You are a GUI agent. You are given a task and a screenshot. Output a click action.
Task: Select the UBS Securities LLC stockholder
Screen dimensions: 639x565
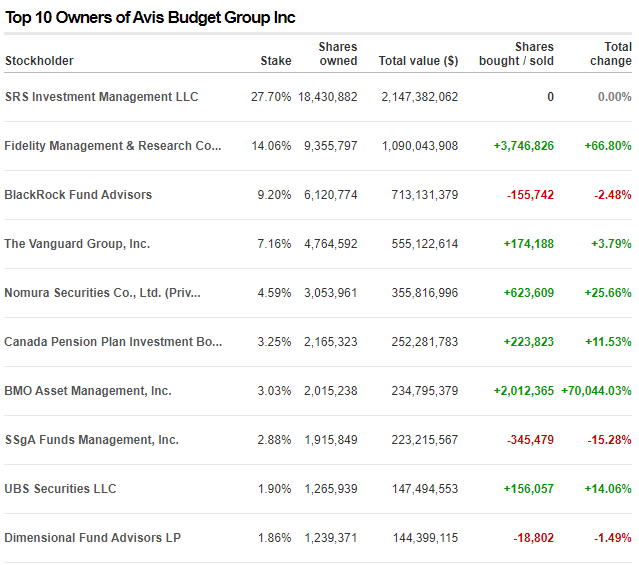pyautogui.click(x=60, y=489)
